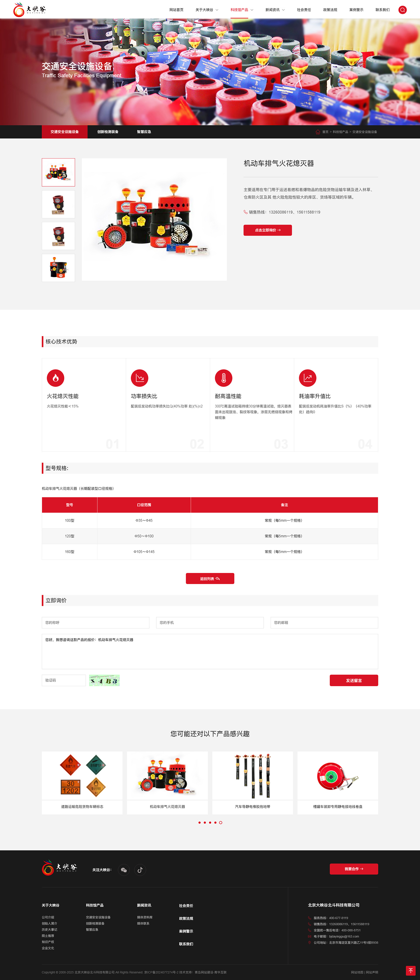This screenshot has height=980, width=420.
Task: Open the TikTok follow icon
Action: (140, 870)
